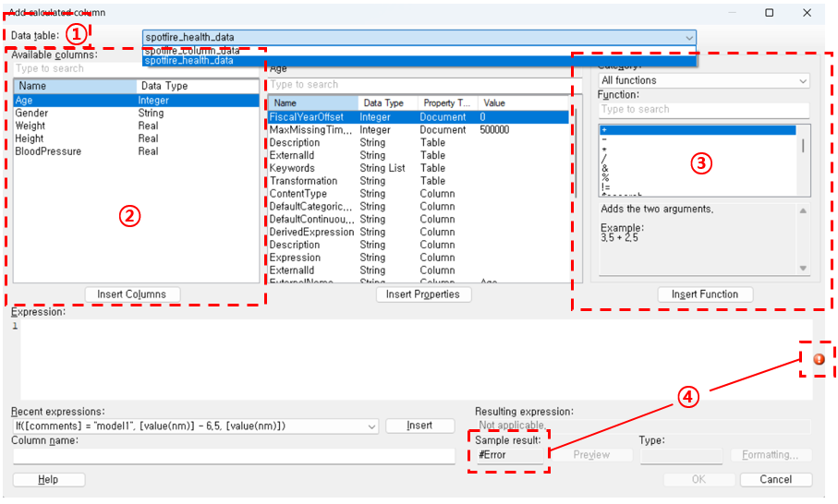Image resolution: width=838 pixels, height=504 pixels.
Task: Sort available columns by Data Type header
Action: tap(198, 86)
